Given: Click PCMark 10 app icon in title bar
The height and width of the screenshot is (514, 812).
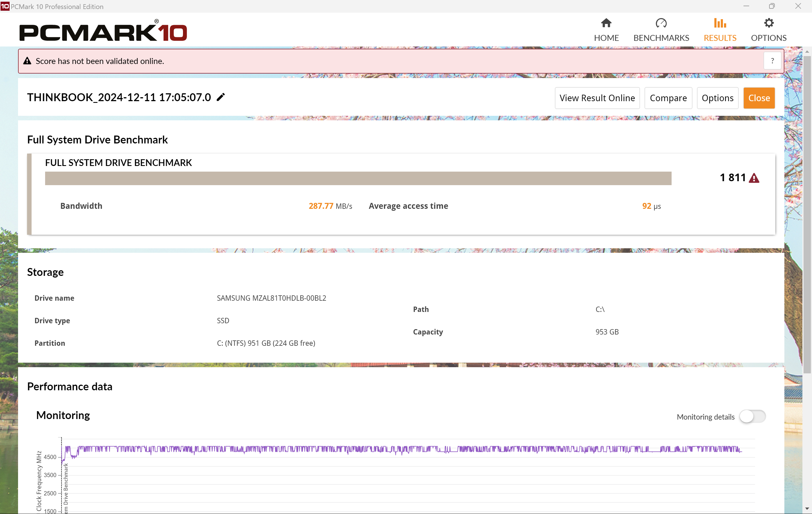Looking at the screenshot, I should tap(5, 6).
